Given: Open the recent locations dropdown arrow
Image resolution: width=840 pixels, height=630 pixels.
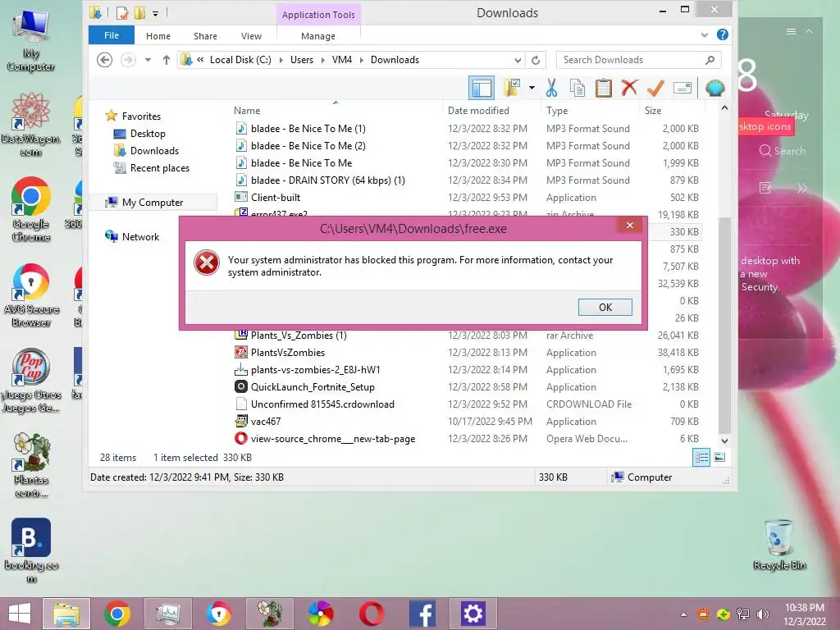Looking at the screenshot, I should point(148,59).
